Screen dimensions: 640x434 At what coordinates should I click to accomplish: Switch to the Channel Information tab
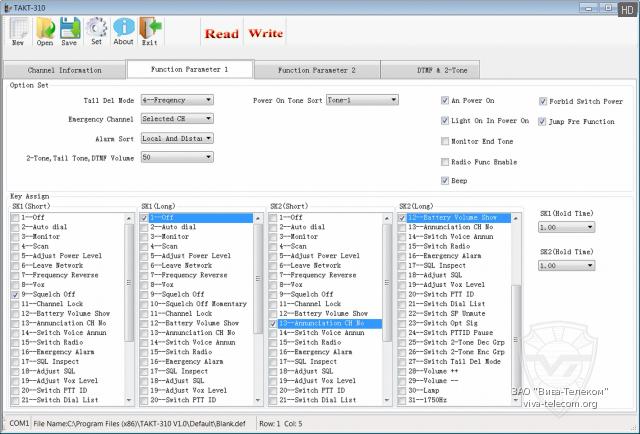(66, 70)
